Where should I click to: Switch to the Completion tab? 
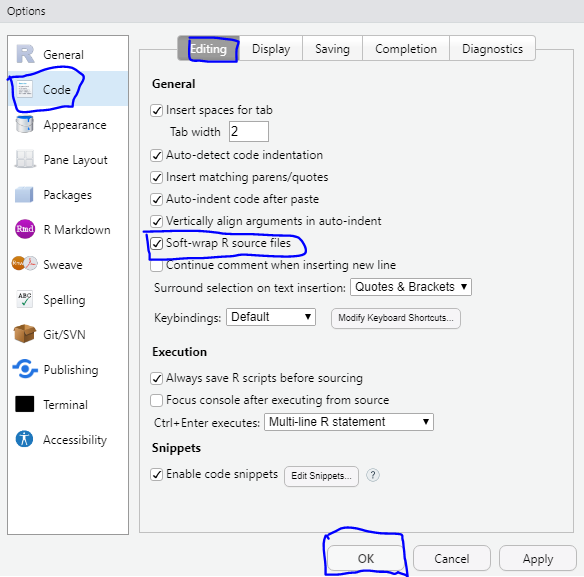point(406,49)
